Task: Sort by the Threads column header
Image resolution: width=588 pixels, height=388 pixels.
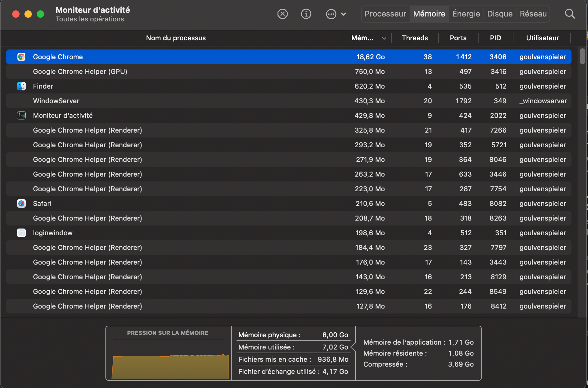Action: click(x=415, y=38)
